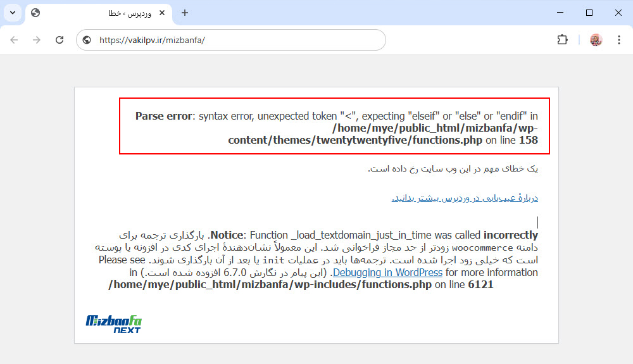Click the Persian critical error message text
Image resolution: width=633 pixels, height=364 pixels.
click(x=453, y=168)
